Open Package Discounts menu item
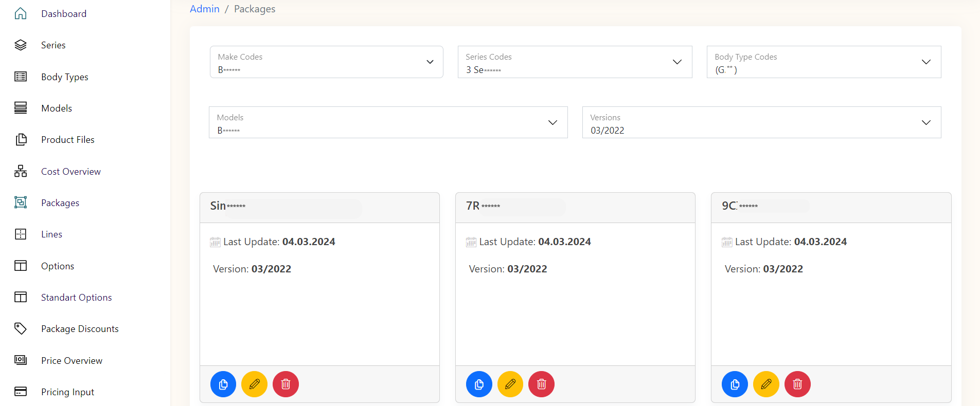This screenshot has width=980, height=406. click(x=80, y=329)
